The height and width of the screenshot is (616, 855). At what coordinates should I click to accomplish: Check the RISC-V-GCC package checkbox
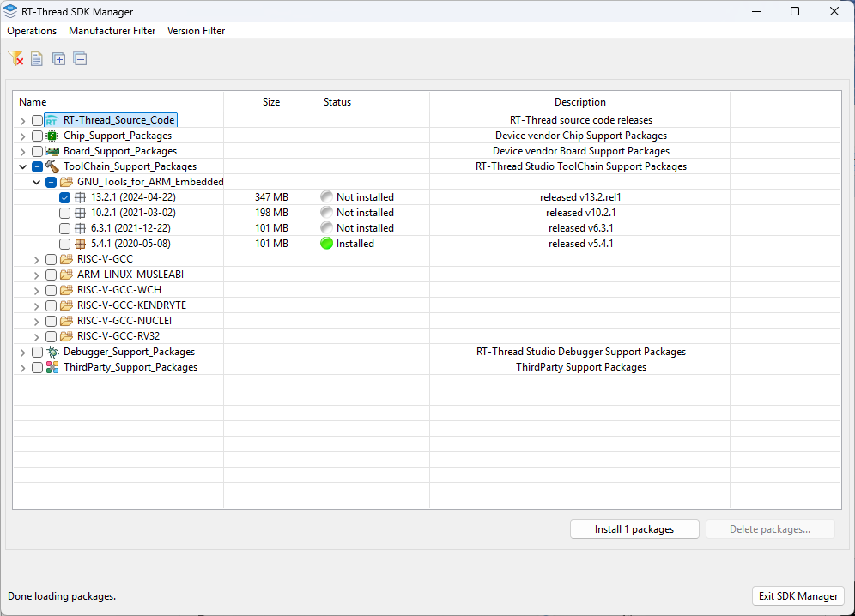pos(51,259)
